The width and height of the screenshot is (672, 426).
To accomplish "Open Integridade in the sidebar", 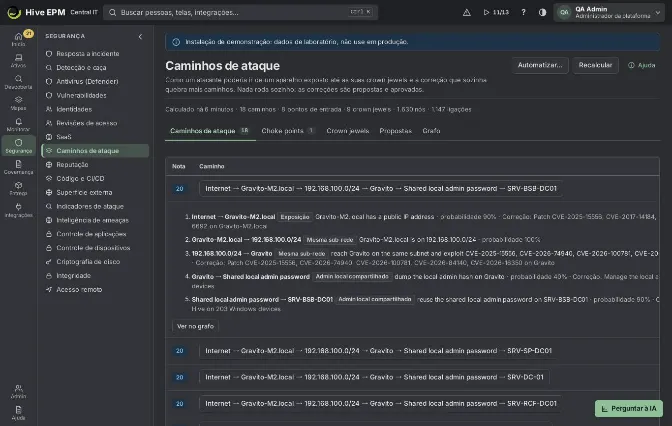I will click(95, 276).
